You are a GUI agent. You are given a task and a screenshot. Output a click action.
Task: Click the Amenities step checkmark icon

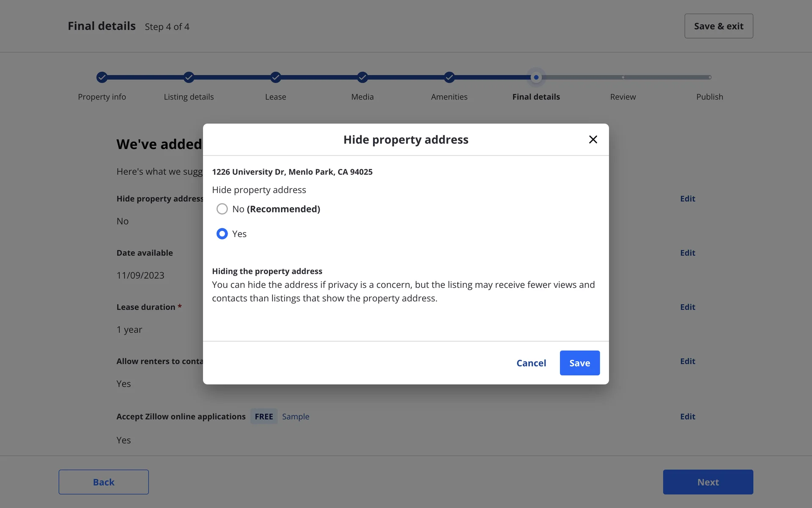click(x=449, y=77)
